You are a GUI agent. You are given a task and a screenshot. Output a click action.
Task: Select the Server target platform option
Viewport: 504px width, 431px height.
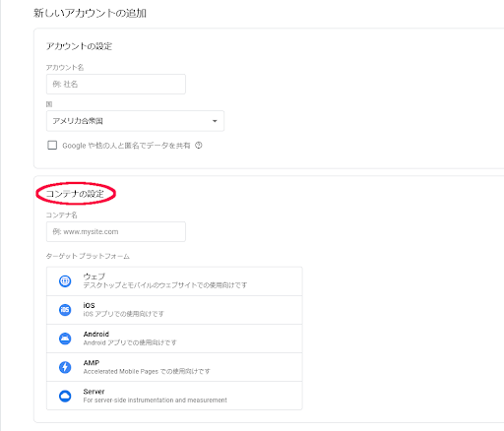pos(174,396)
